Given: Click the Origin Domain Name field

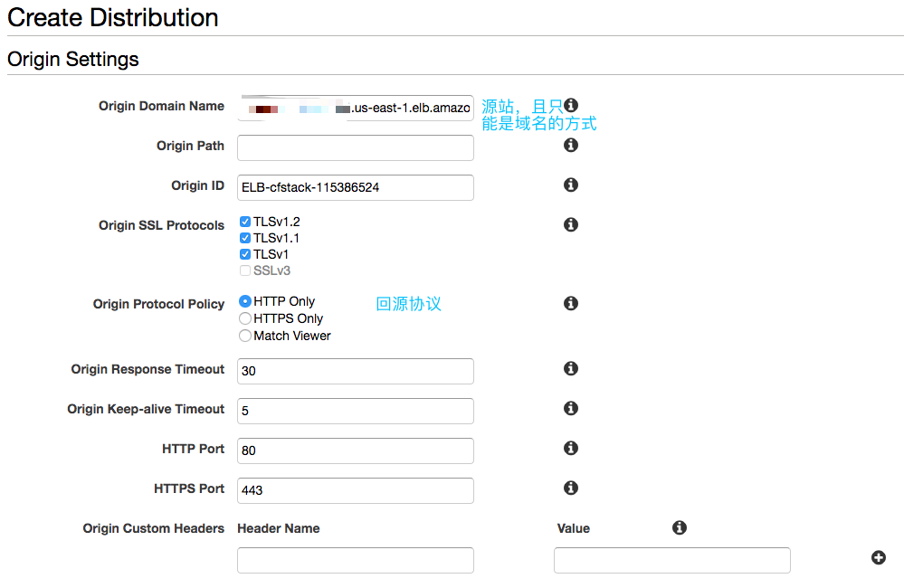Looking at the screenshot, I should click(355, 108).
